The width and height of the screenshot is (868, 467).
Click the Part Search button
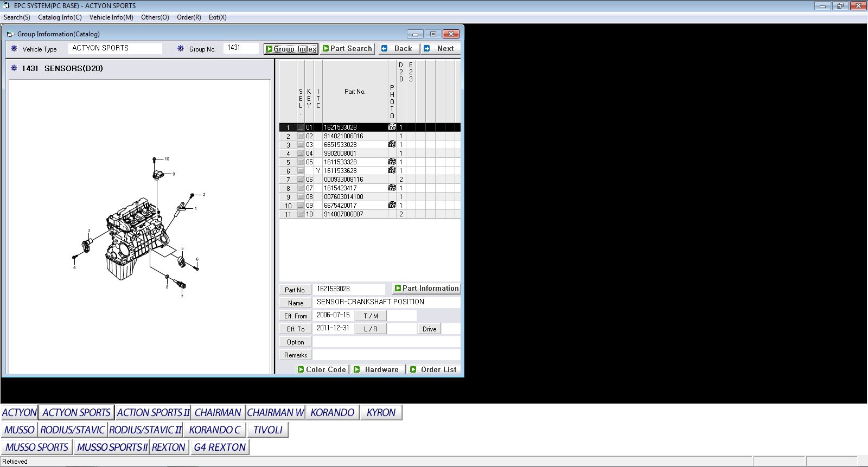pyautogui.click(x=347, y=48)
